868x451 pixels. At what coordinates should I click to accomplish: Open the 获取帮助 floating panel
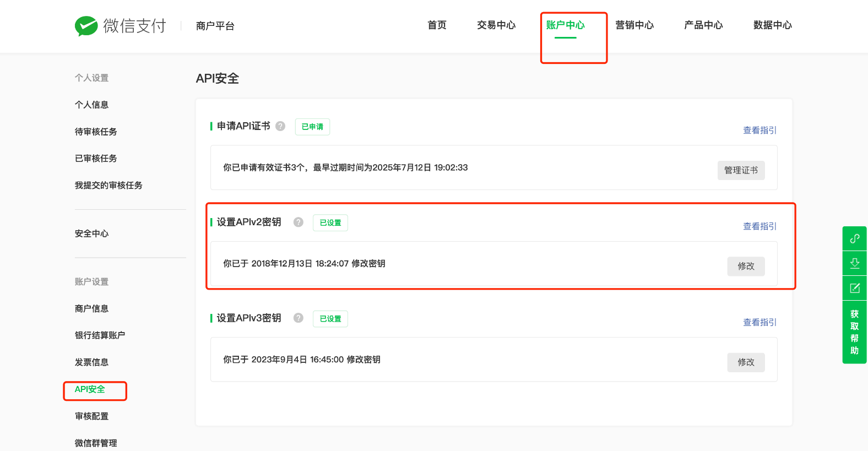(x=854, y=332)
